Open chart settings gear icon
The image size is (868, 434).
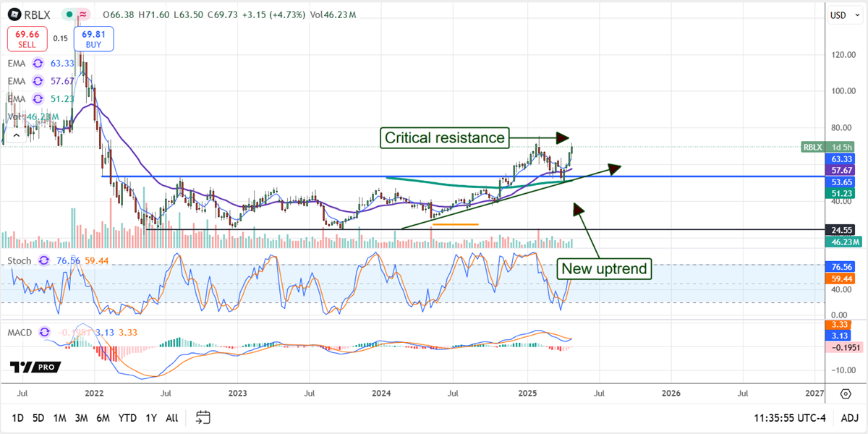[845, 393]
